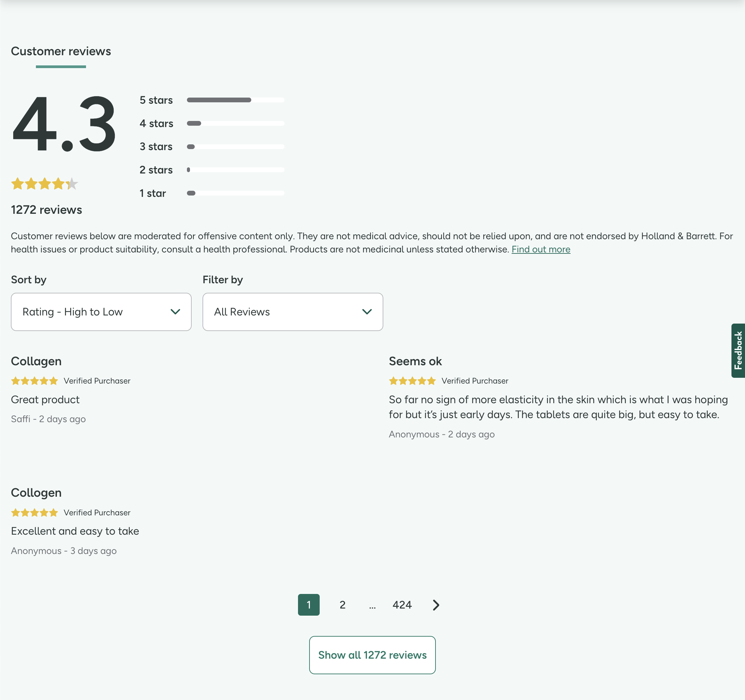Viewport: 745px width, 700px height.
Task: Click the next page arrow in pagination
Action: pos(435,605)
